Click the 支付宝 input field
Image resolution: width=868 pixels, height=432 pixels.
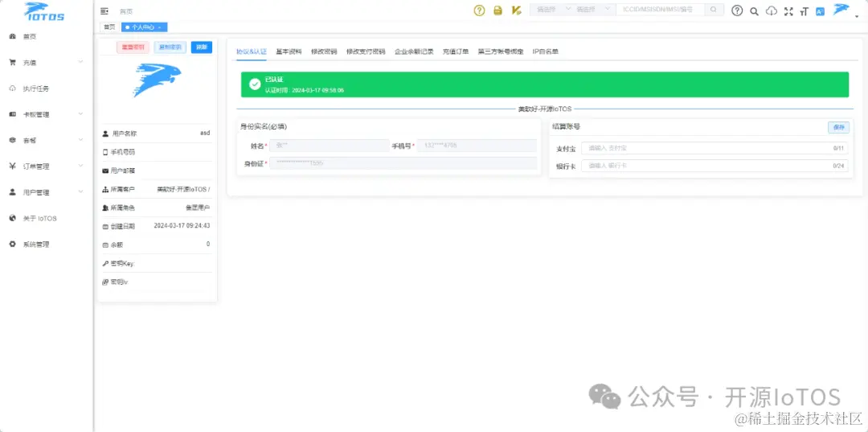[x=714, y=148]
